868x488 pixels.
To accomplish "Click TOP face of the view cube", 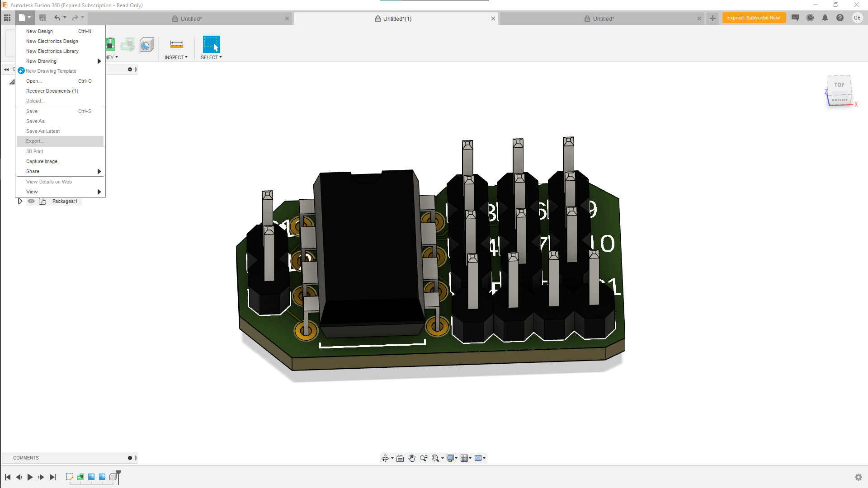I will pos(840,84).
